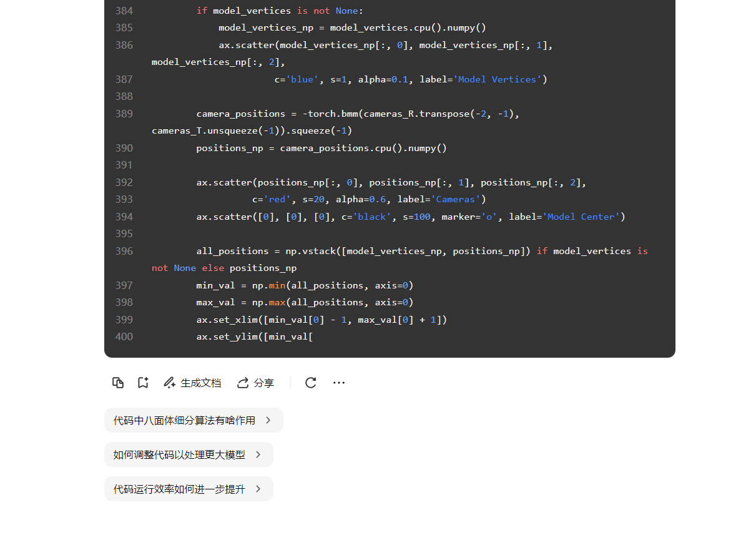Image resolution: width=756 pixels, height=540 pixels.
Task: Open the more options ellipsis menu
Action: click(x=339, y=383)
